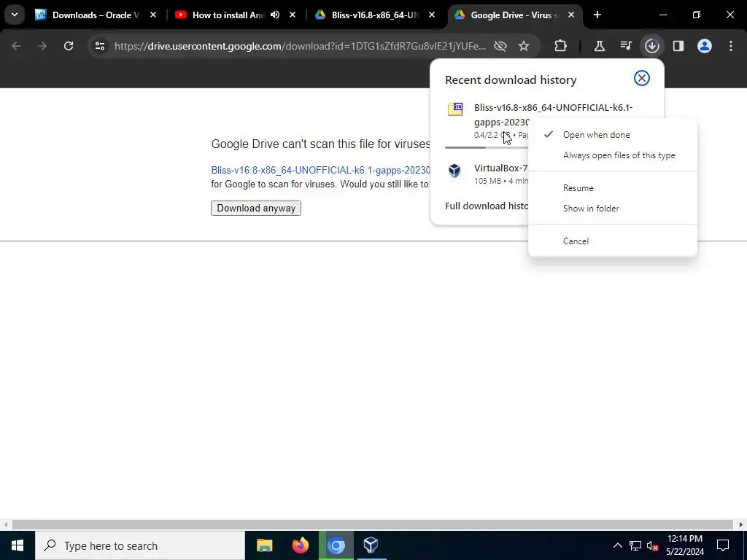The image size is (747, 560).
Task: Close the Google Drive - Virus scan tab
Action: pos(571,15)
